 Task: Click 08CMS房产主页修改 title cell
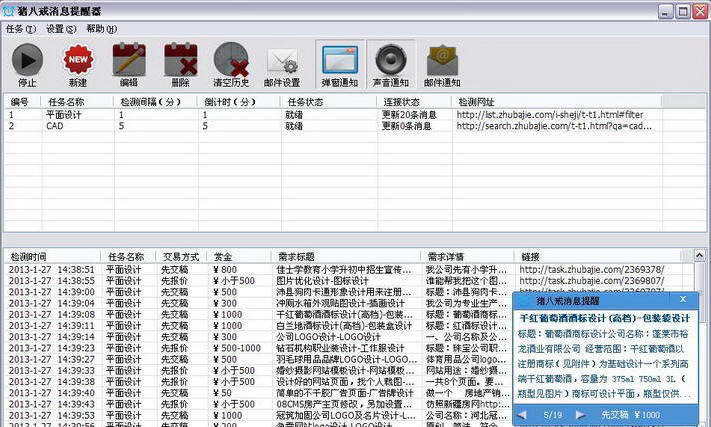coord(344,404)
